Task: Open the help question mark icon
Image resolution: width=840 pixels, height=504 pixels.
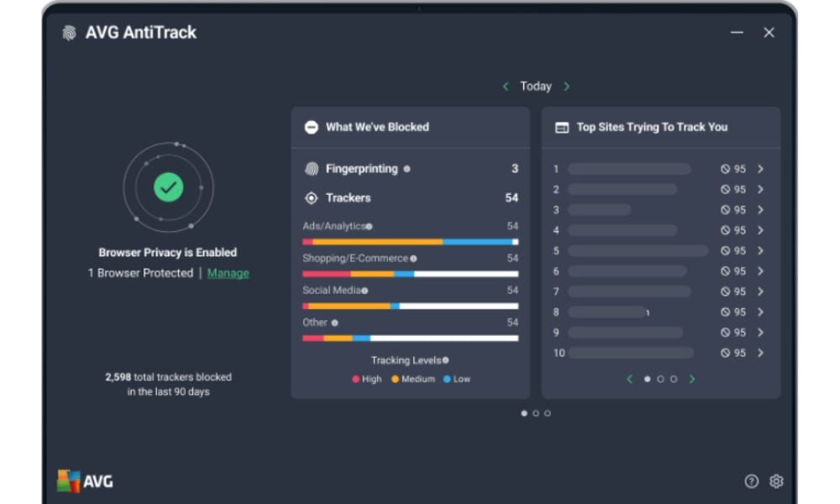Action: click(x=751, y=481)
